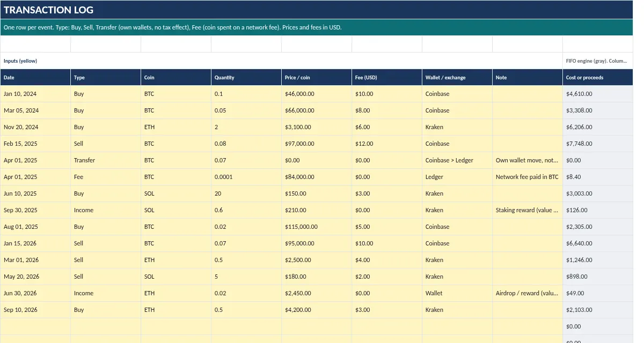This screenshot has width=644, height=343.
Task: Click the 'Inputs (yellow)' label cell
Action: click(x=281, y=61)
